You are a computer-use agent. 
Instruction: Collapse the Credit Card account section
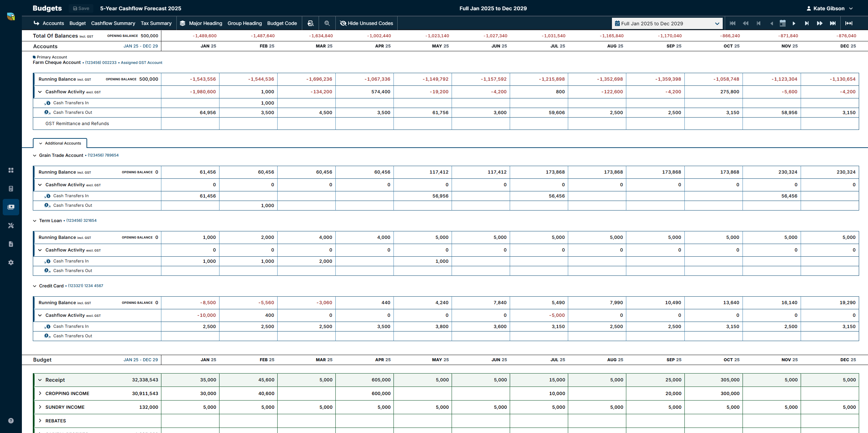point(35,286)
